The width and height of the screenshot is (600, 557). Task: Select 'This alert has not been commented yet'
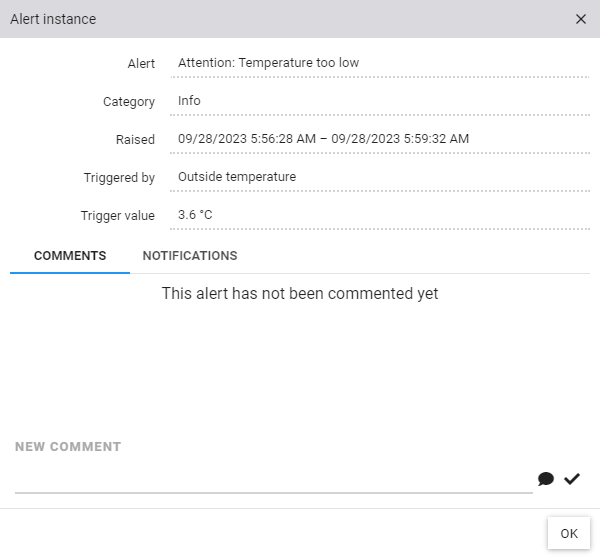point(300,293)
